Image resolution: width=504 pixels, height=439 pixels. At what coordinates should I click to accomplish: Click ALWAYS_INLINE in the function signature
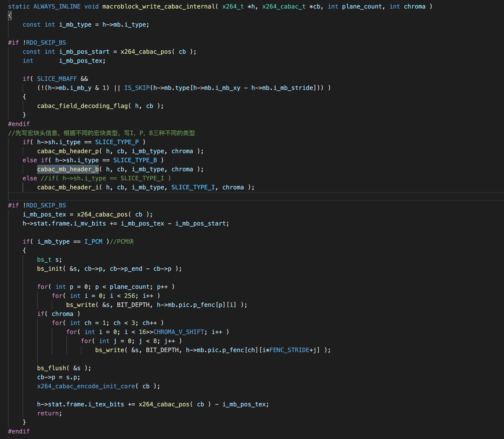[x=57, y=7]
